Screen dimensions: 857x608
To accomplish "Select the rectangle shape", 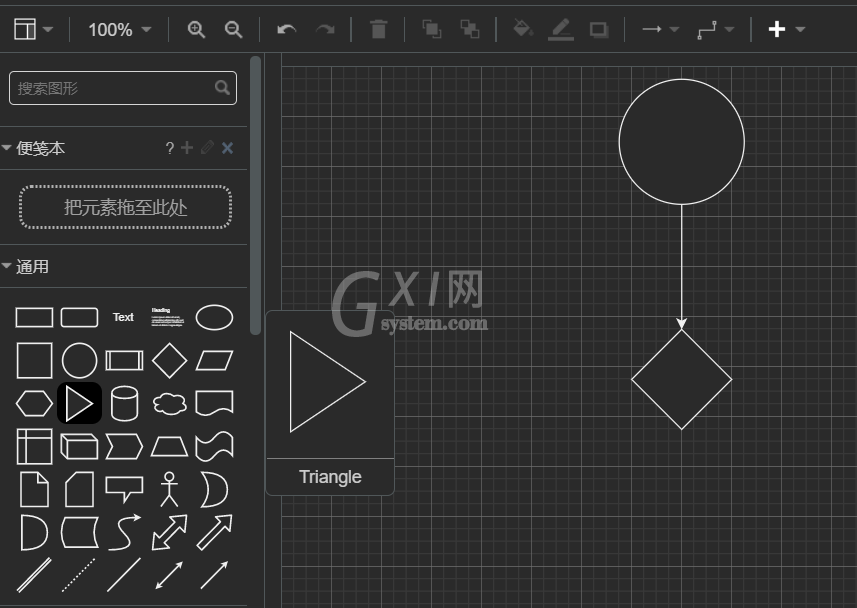I will click(x=34, y=317).
